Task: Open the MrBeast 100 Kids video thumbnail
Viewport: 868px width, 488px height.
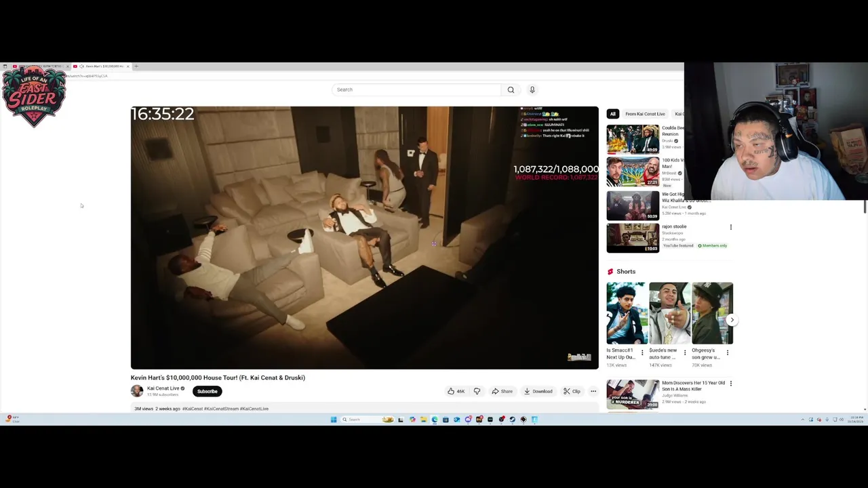Action: pyautogui.click(x=633, y=172)
